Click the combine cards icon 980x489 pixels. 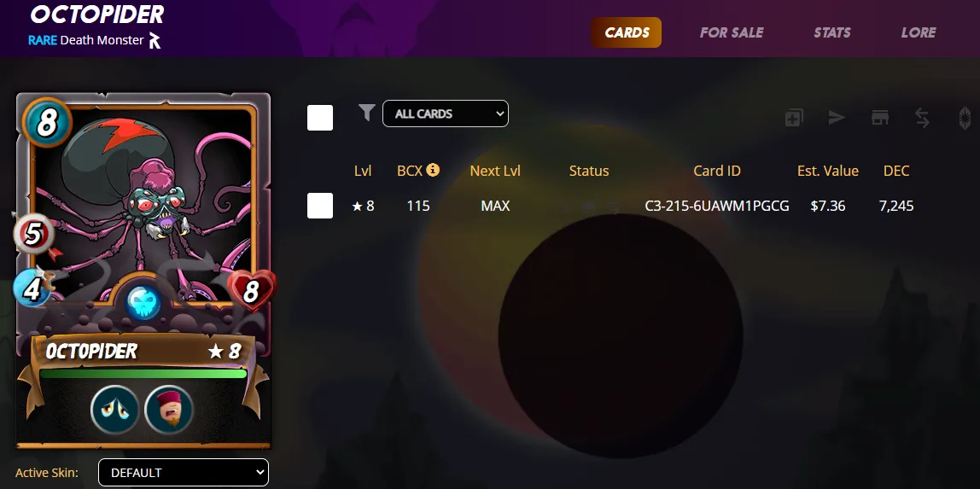click(794, 118)
